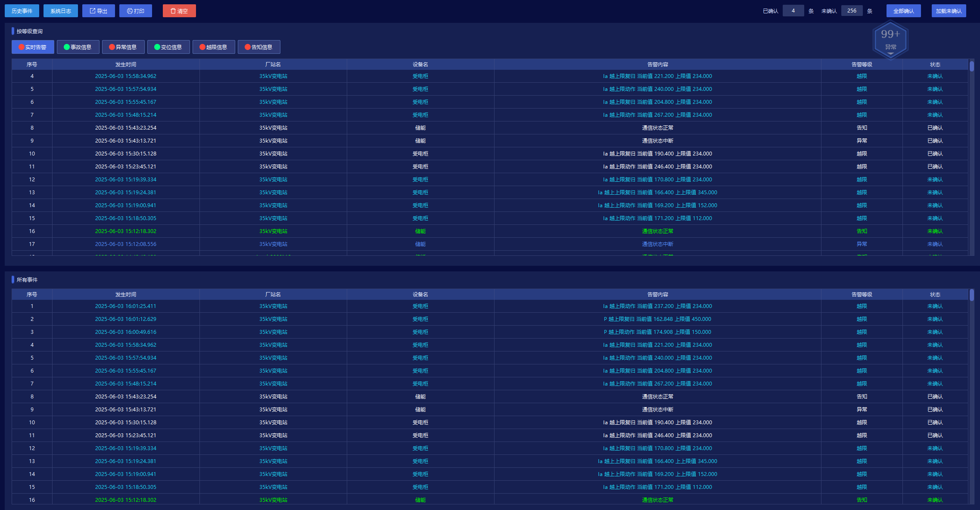Click the 打印 printer icon button
Viewport: 980px width, 510px height.
(x=135, y=11)
